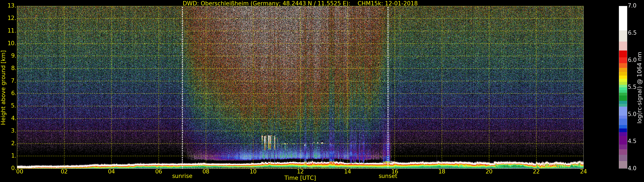Click the time axis tick '08'
Image resolution: width=644 pixels, height=182 pixels.
pos(206,171)
